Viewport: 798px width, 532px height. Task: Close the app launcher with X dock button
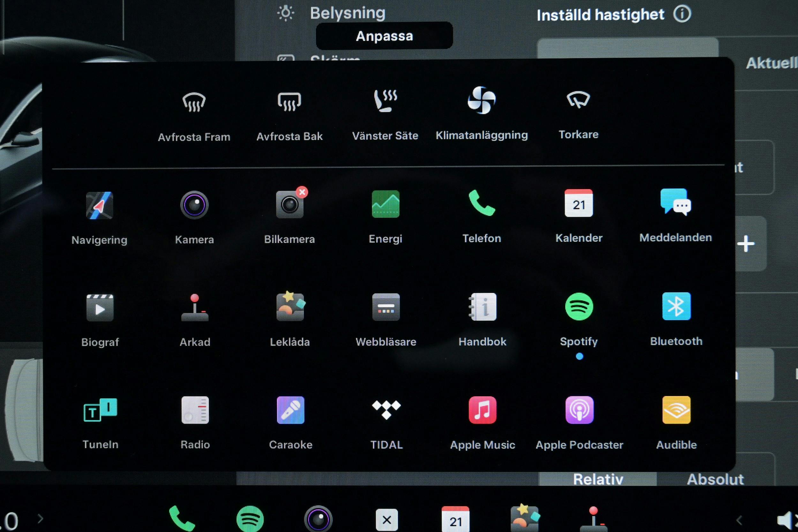click(387, 520)
